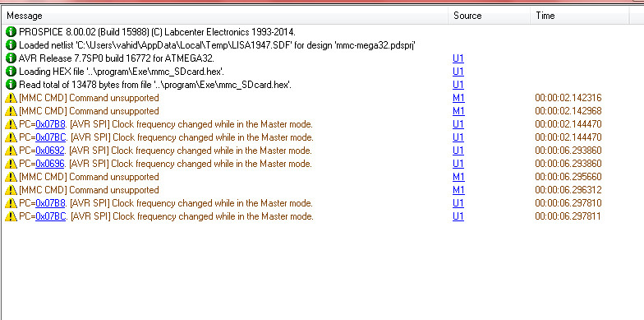Select the warning icon on the PC=0x07B8 row at 00:00:02.144470
This screenshot has height=320, width=644.
click(11, 124)
